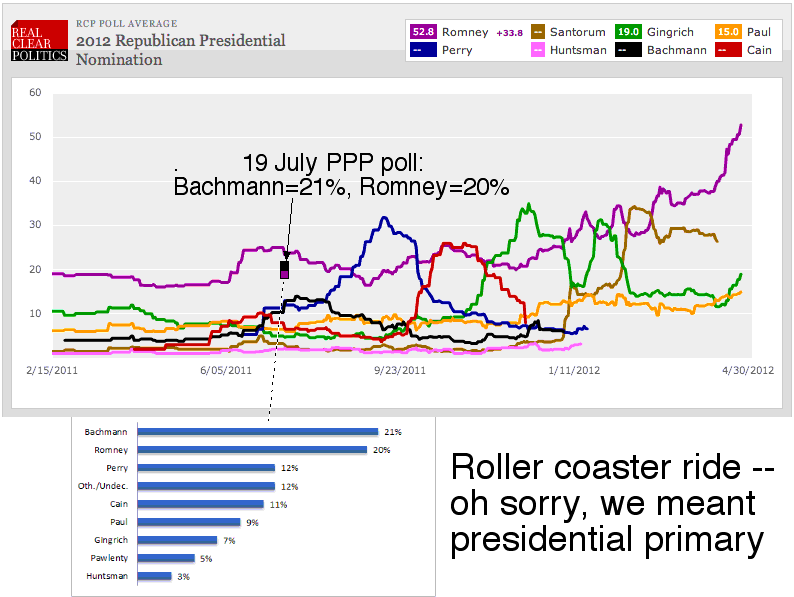Click the orange Paul 15.0 legend swatch

[727, 32]
